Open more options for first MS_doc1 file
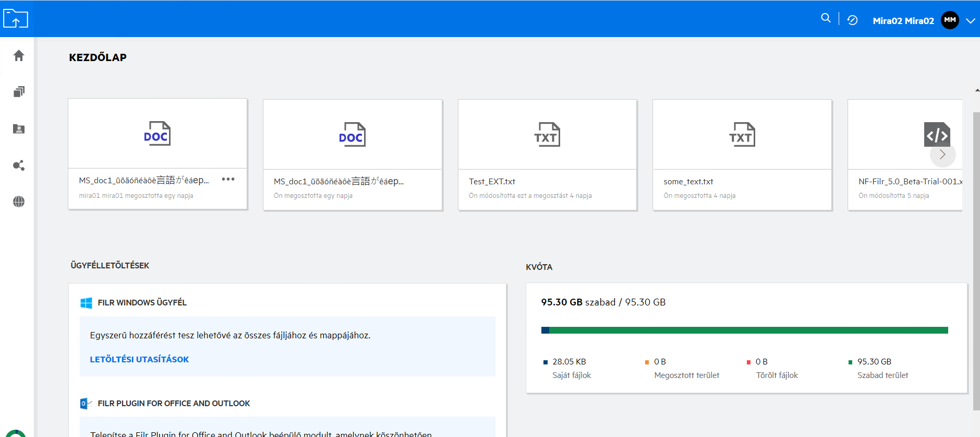 228,180
